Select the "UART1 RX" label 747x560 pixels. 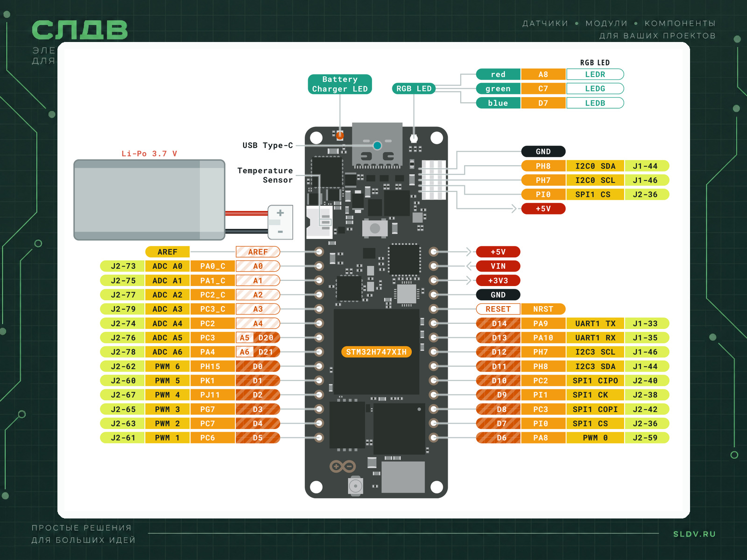coord(595,338)
